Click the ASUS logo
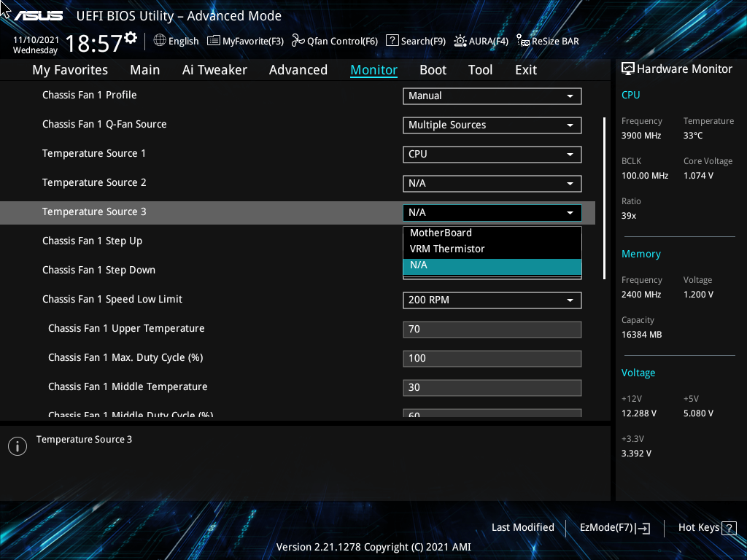 point(38,16)
